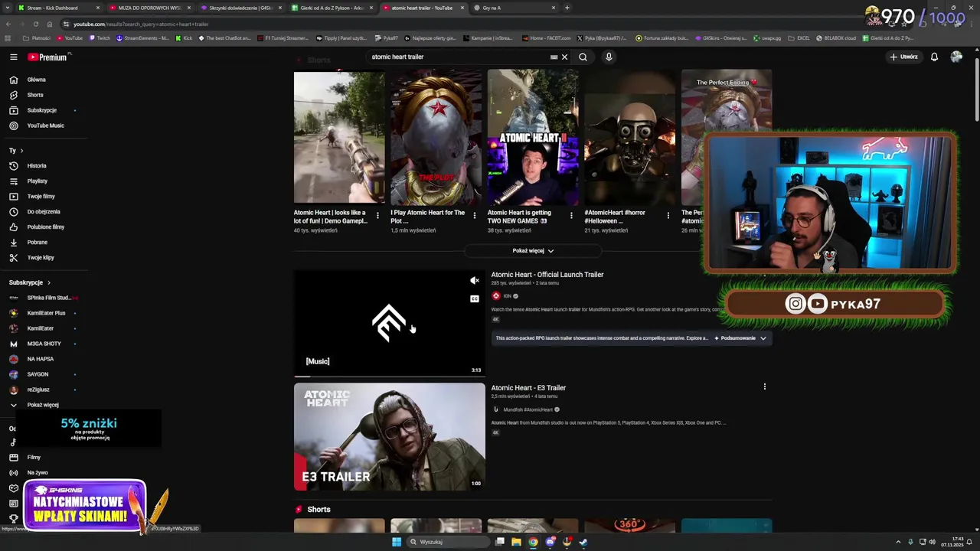Activate voice search microphone
Screen dimensions: 980x551
[609, 57]
